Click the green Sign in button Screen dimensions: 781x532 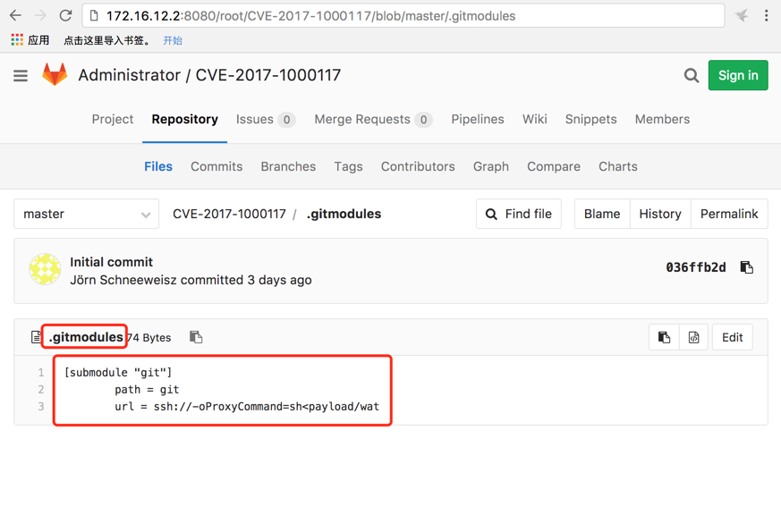(x=738, y=75)
